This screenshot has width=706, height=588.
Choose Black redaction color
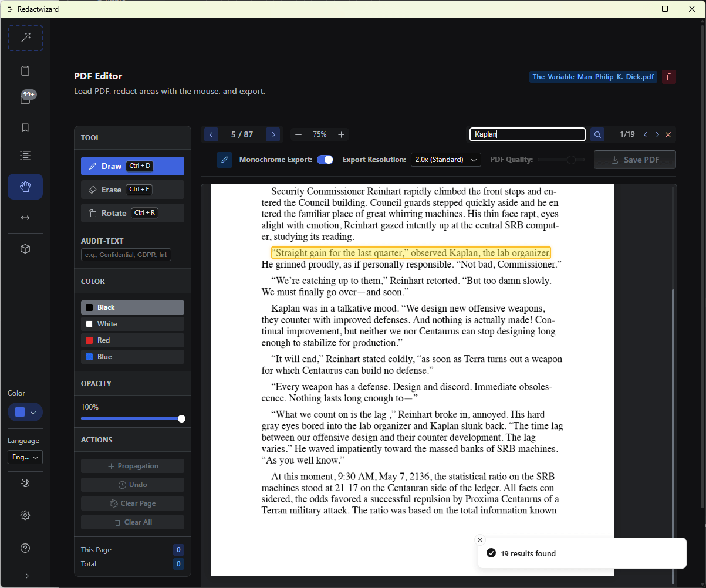point(133,307)
